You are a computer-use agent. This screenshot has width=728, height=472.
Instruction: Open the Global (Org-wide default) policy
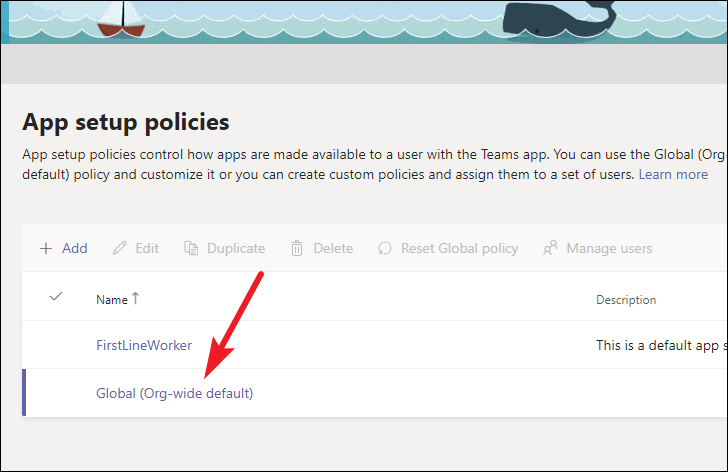pyautogui.click(x=175, y=393)
